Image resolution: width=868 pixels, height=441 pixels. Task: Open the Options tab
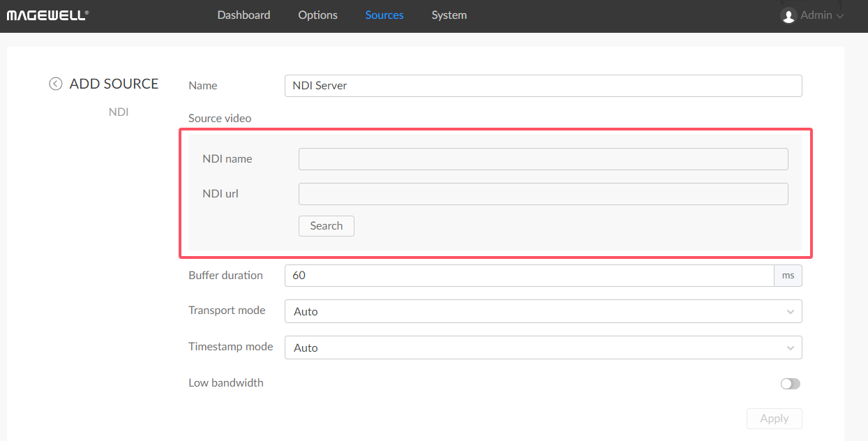(x=317, y=15)
